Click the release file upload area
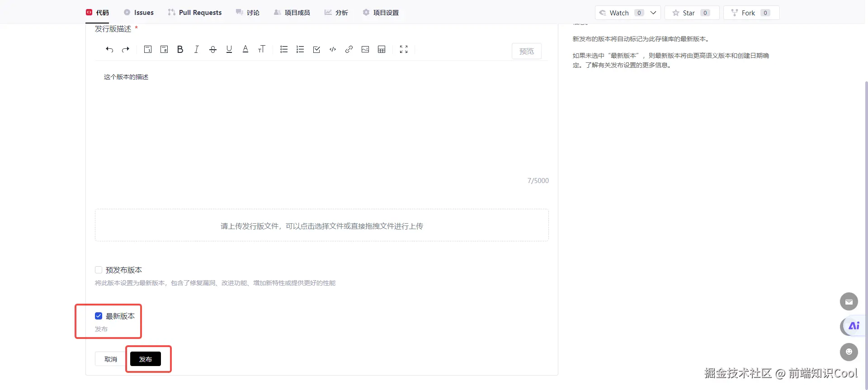The height and width of the screenshot is (390, 868). (x=322, y=226)
